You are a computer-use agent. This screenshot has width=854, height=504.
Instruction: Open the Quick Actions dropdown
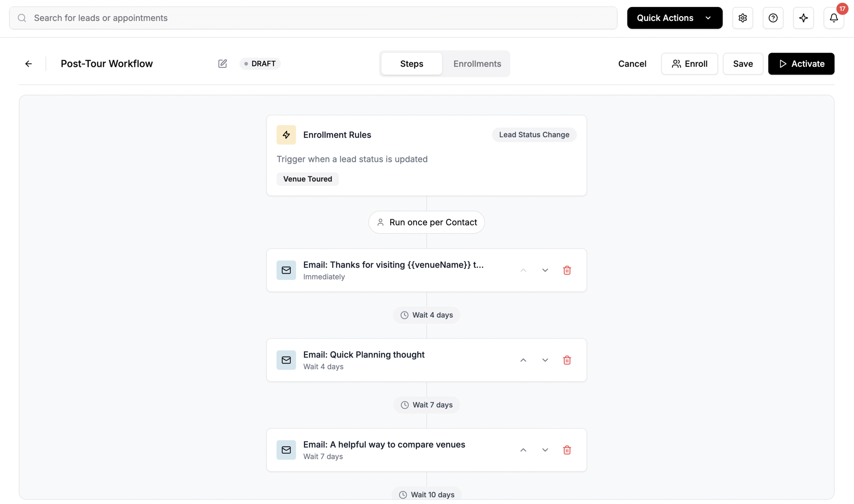674,18
